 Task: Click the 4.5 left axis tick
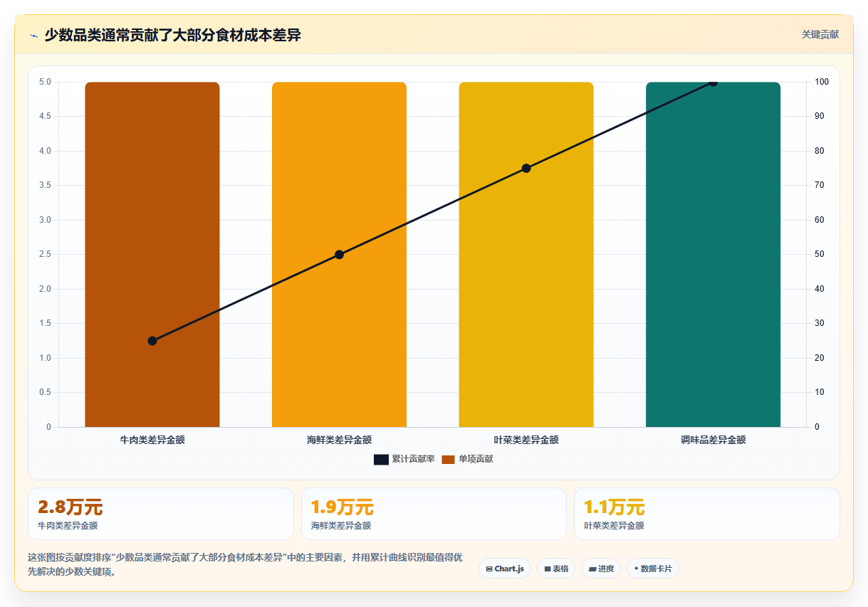pos(45,116)
